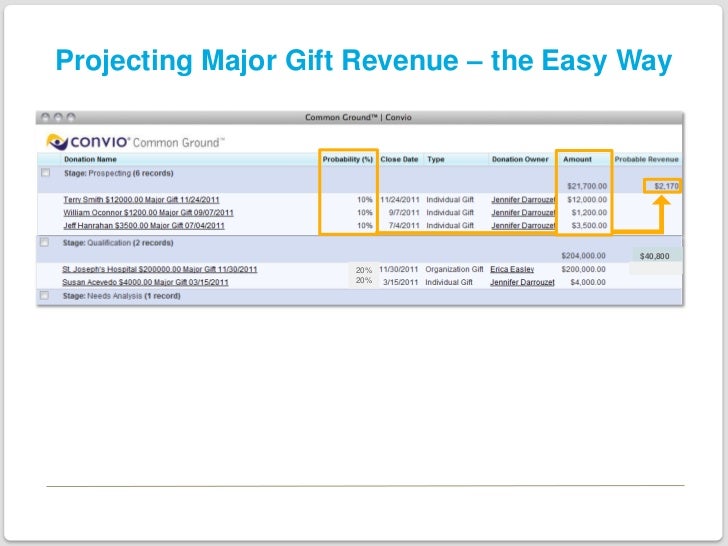The height and width of the screenshot is (546, 728).
Task: Click the $21,700.00 Prospecting total amount
Action: pos(587,186)
